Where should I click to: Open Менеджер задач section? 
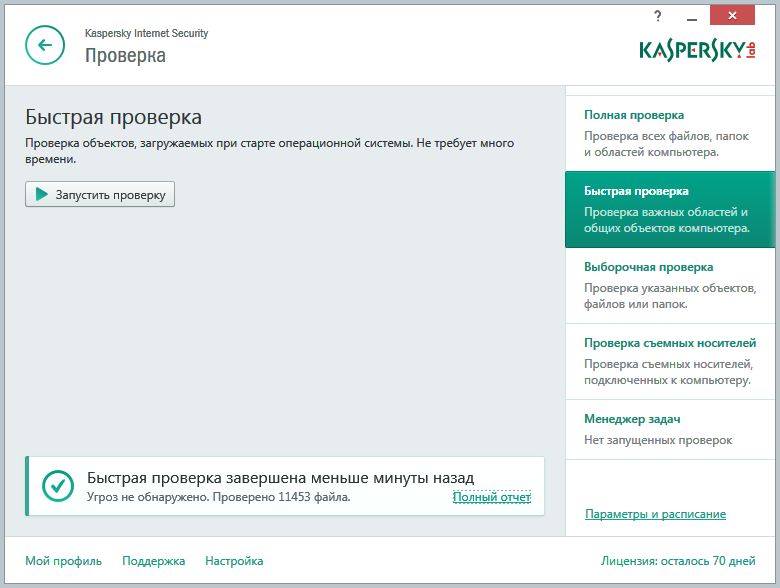(x=670, y=429)
